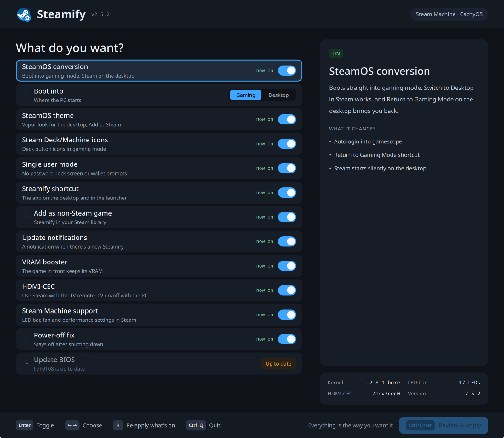Select the Boot into row title
Image resolution: width=504 pixels, height=438 pixels.
click(x=49, y=91)
